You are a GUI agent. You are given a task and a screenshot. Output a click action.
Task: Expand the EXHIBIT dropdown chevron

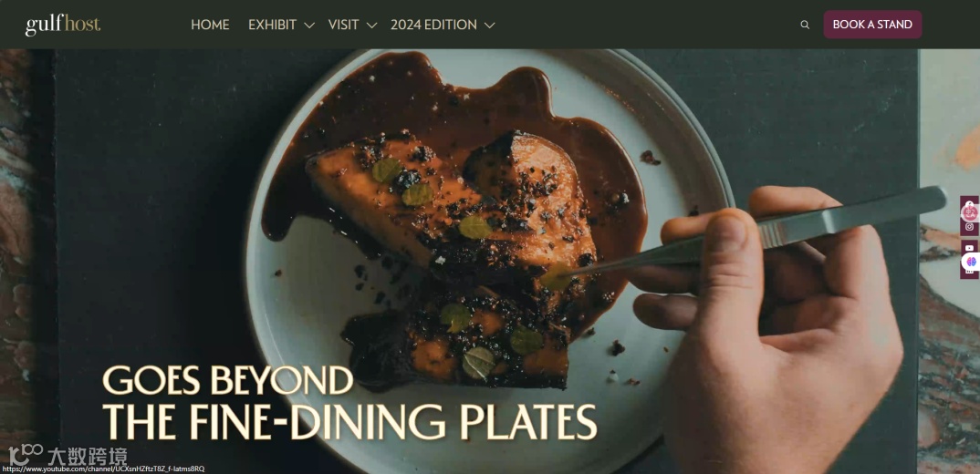point(308,26)
